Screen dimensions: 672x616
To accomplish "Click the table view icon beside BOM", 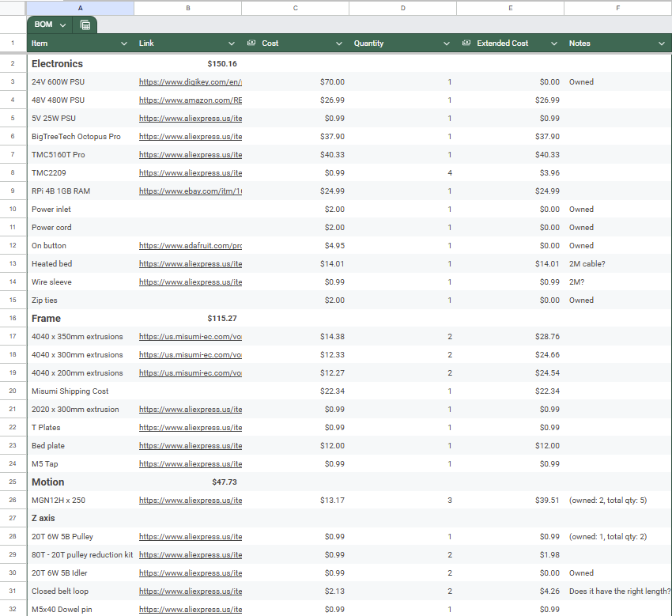I will coord(85,25).
